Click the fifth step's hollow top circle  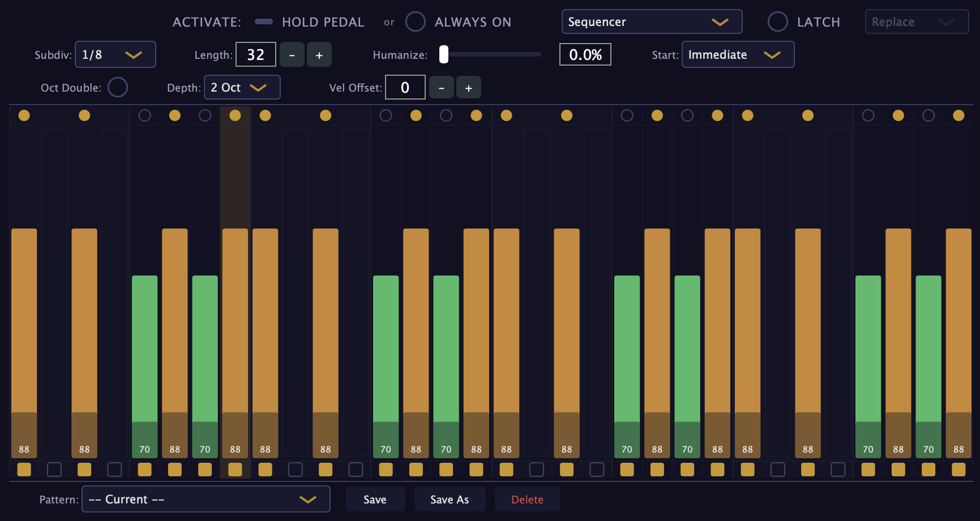coord(145,115)
